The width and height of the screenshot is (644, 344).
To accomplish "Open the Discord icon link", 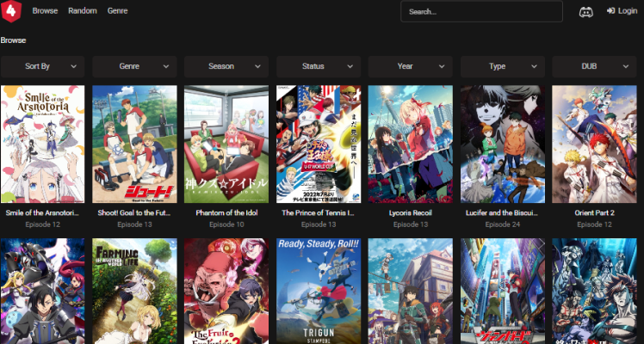I will [x=585, y=11].
